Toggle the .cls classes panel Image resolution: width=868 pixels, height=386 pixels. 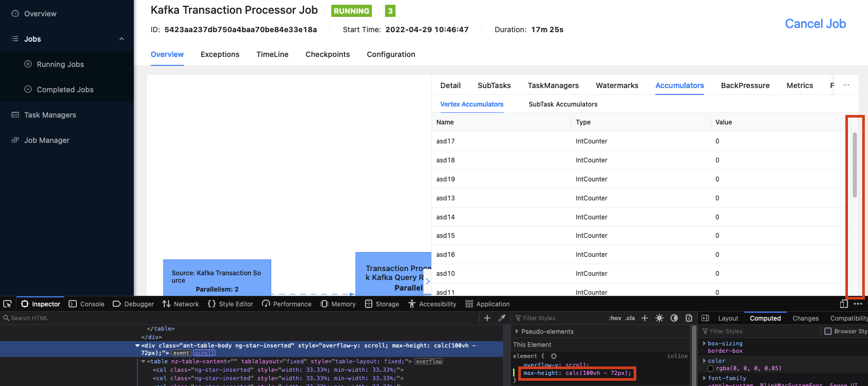pyautogui.click(x=630, y=318)
